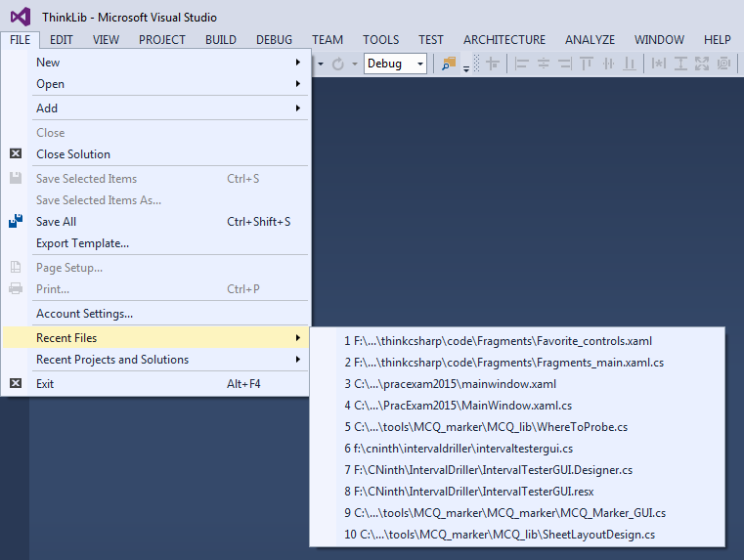
Task: Open recent file WhereToProbe.cs
Action: pyautogui.click(x=517, y=427)
